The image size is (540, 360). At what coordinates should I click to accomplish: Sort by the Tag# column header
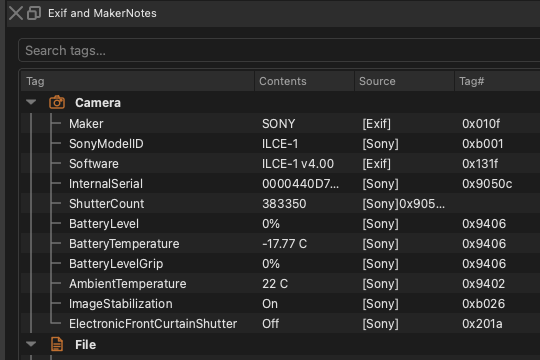pyautogui.click(x=497, y=81)
